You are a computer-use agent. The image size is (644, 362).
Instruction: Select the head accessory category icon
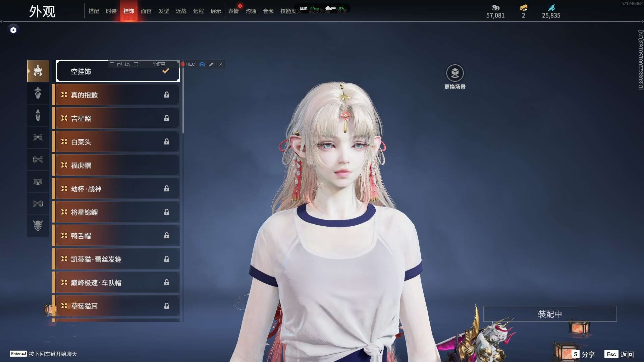click(x=38, y=71)
